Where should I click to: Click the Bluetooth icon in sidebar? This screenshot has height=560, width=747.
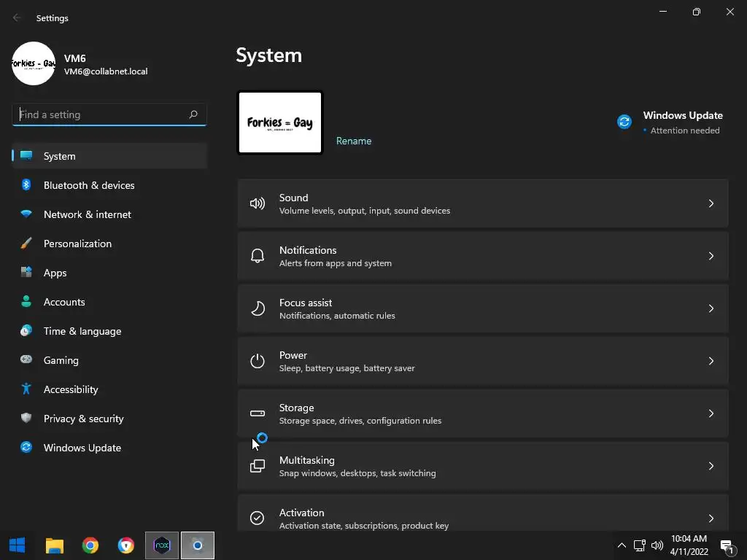coord(26,184)
